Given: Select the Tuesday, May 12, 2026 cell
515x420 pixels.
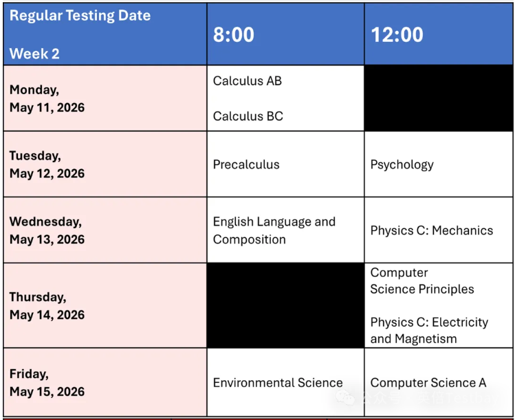Looking at the screenshot, I should 47,164.
